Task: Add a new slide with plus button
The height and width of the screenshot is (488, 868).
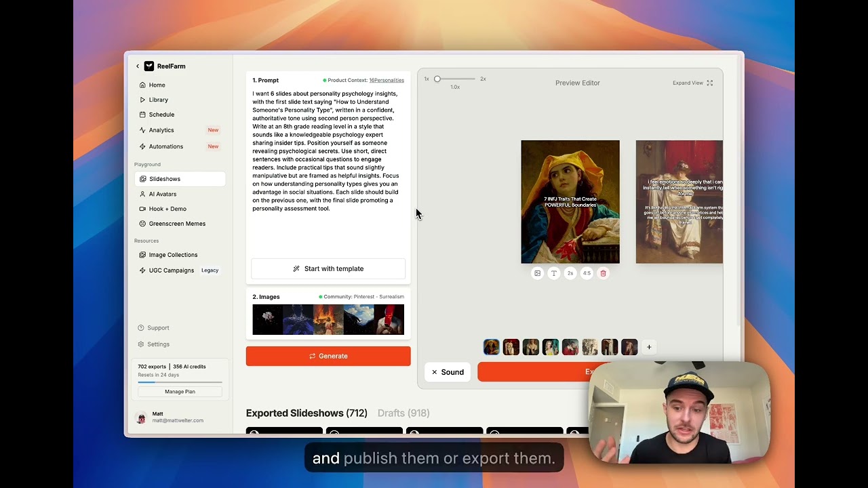Action: (649, 348)
